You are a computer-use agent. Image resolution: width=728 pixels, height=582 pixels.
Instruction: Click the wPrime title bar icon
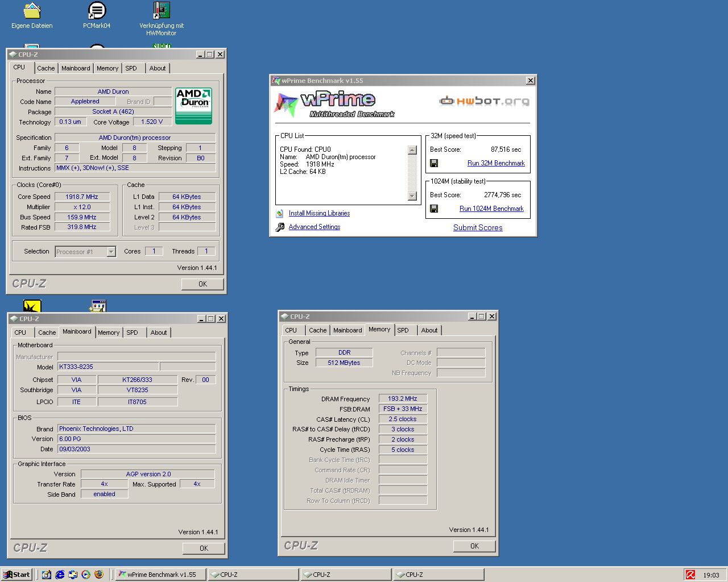point(276,81)
